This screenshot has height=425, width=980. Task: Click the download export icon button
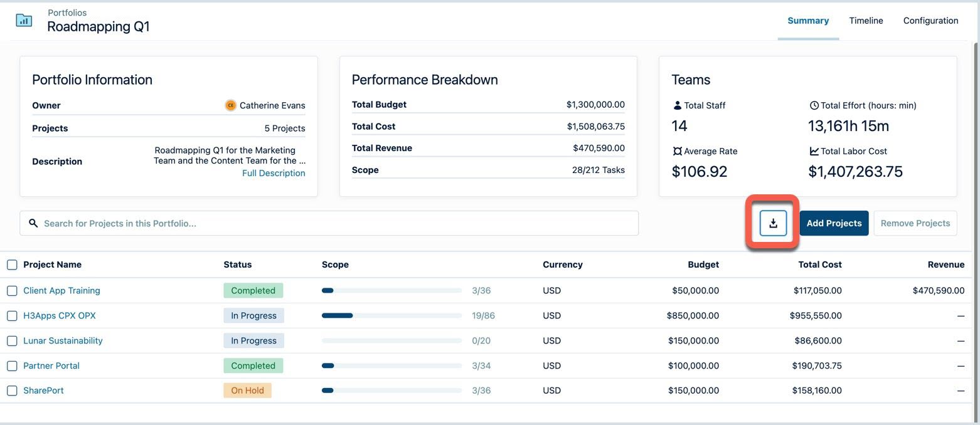pyautogui.click(x=773, y=223)
